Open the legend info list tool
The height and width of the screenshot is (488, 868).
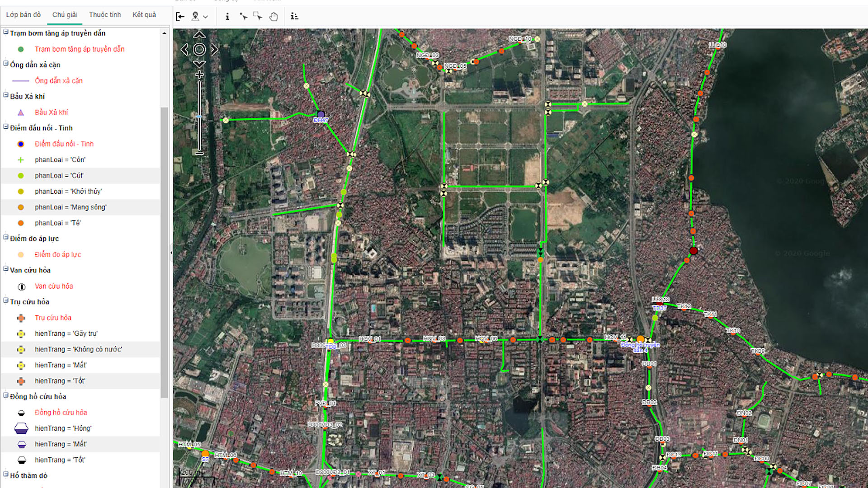point(294,17)
